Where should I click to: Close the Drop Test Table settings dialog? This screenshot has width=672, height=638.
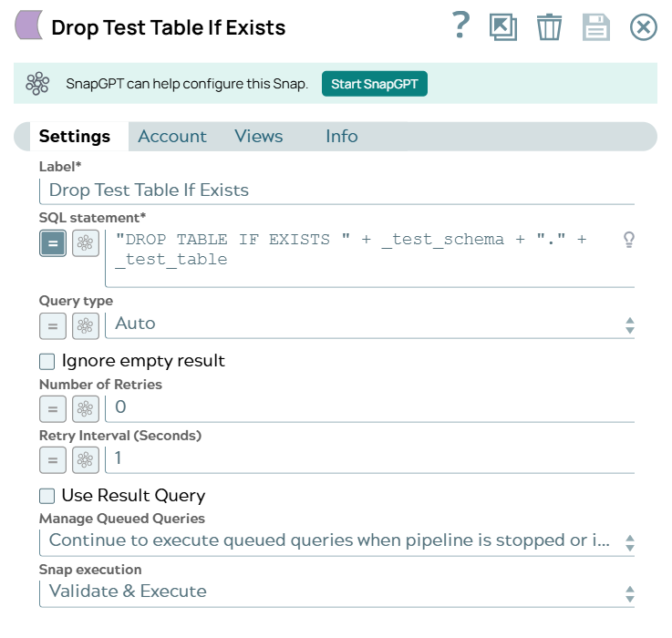pyautogui.click(x=643, y=27)
